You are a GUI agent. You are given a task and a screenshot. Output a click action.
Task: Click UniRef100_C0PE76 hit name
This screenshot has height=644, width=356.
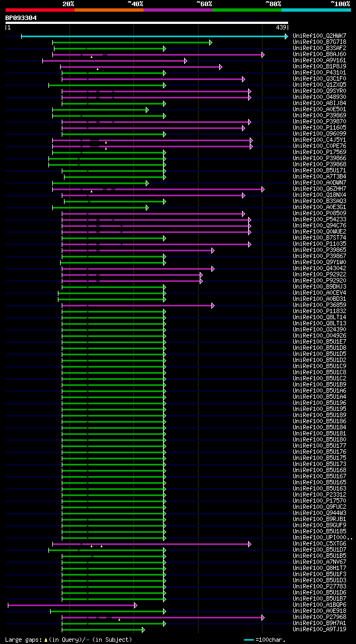coord(319,146)
